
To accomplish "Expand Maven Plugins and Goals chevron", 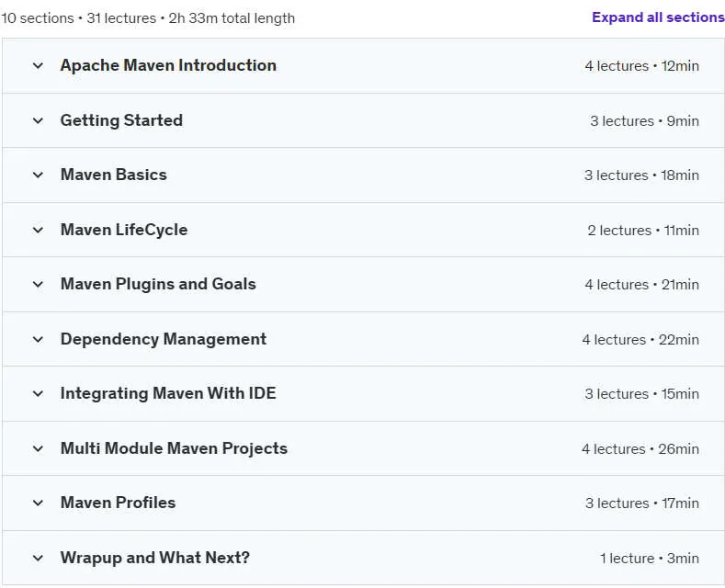I will tap(38, 284).
